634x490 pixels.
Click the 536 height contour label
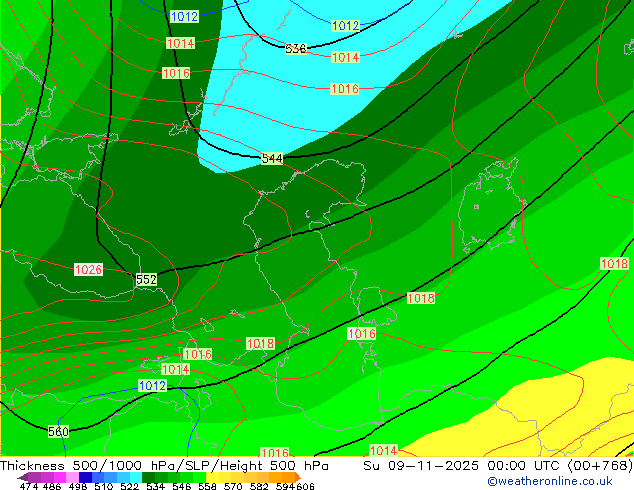[x=296, y=49]
